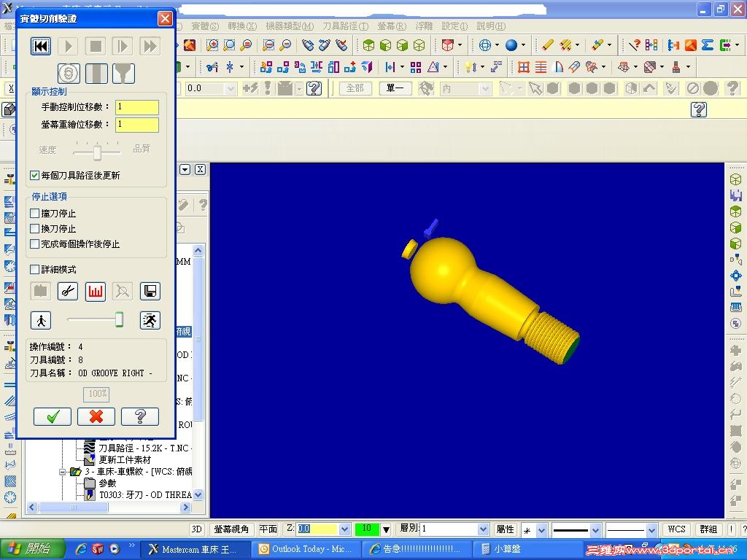Enable the 換刀停止 checkbox
The width and height of the screenshot is (747, 560).
[x=34, y=228]
